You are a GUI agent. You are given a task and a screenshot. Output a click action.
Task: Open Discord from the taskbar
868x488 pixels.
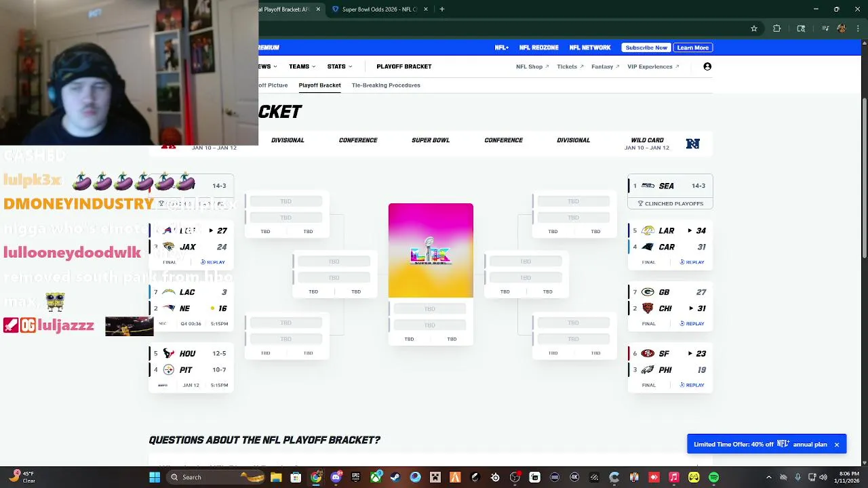336,477
